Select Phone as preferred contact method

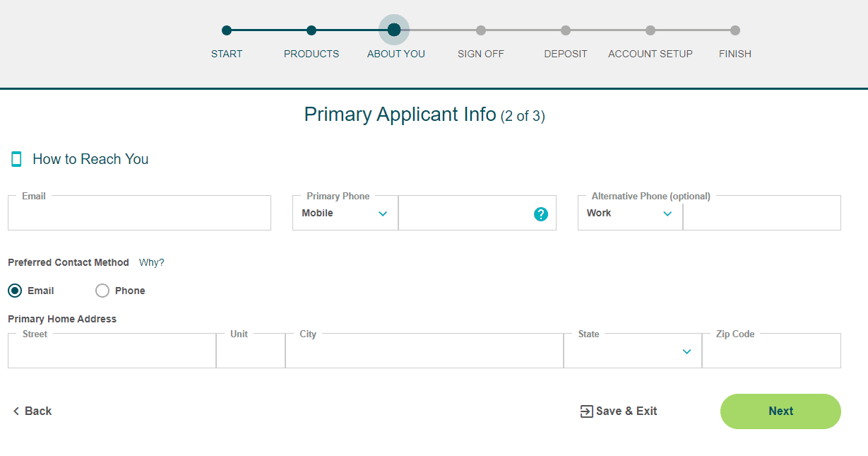[102, 290]
